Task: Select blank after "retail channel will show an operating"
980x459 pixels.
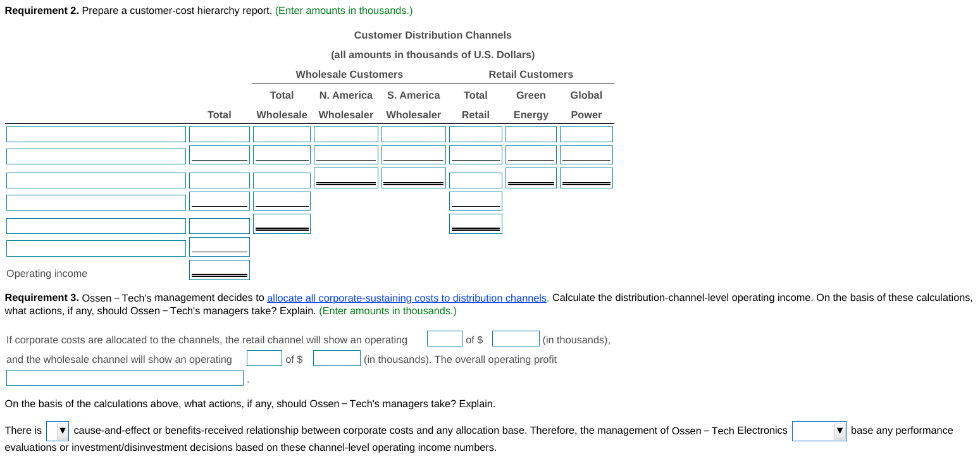Action: [445, 339]
